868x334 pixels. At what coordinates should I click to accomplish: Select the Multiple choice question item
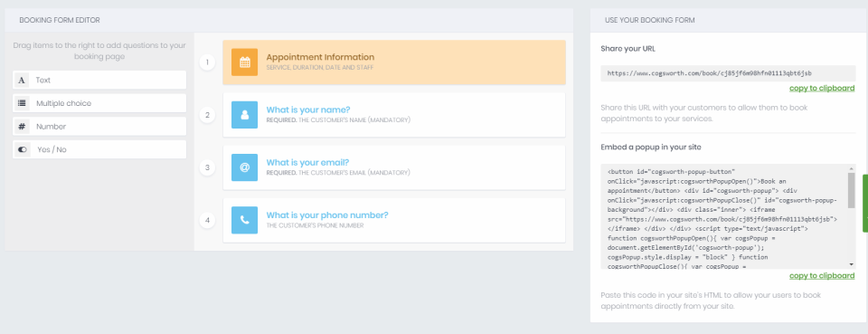pos(99,103)
